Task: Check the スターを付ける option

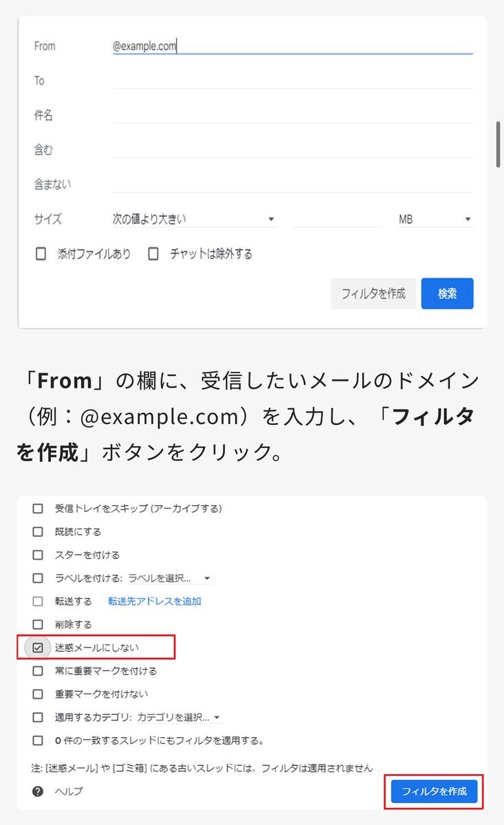Action: pos(38,555)
